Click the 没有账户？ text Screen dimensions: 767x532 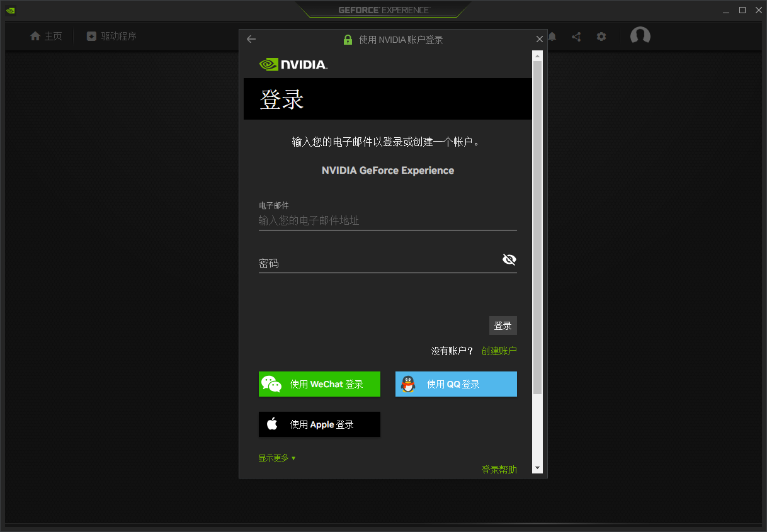pyautogui.click(x=452, y=351)
